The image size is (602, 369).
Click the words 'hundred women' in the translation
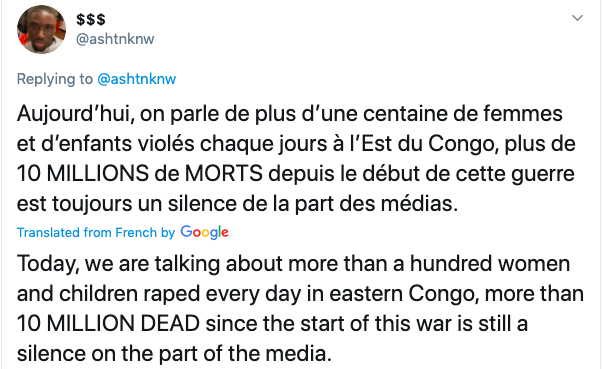(490, 264)
